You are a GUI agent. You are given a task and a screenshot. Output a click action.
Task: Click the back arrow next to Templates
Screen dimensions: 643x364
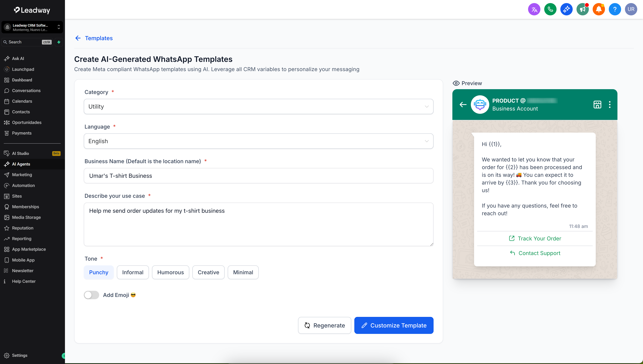(78, 38)
